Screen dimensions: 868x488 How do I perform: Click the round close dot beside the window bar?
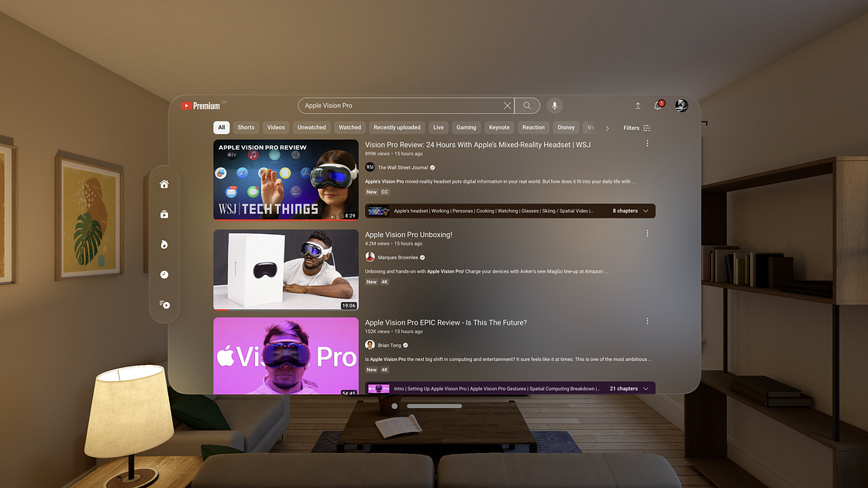[394, 406]
